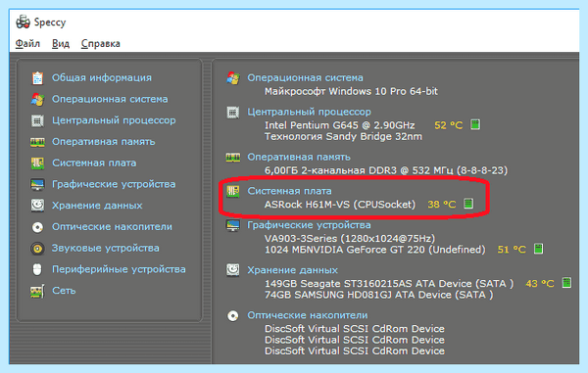588x373 pixels.
Task: Click green temperature icon next to 52 °C
Action: click(x=475, y=124)
